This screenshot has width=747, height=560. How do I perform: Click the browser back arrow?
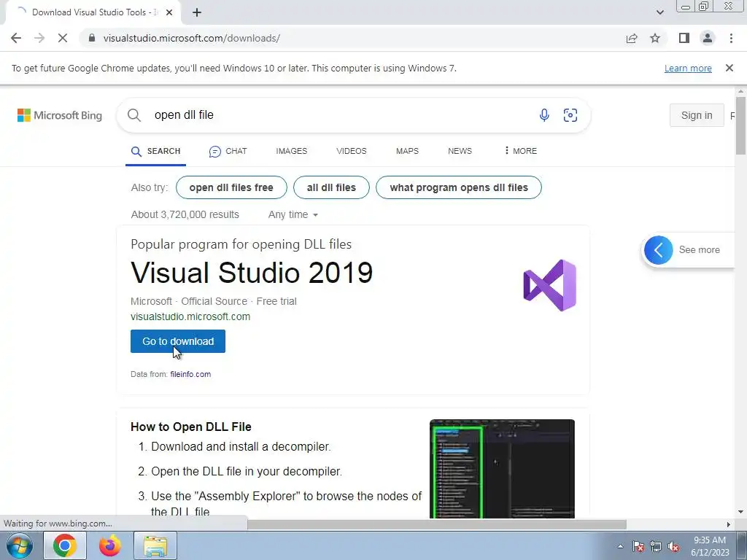(16, 38)
